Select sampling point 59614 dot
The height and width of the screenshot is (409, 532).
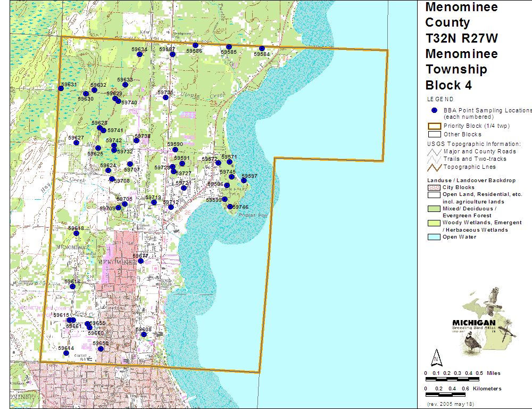[66, 353]
